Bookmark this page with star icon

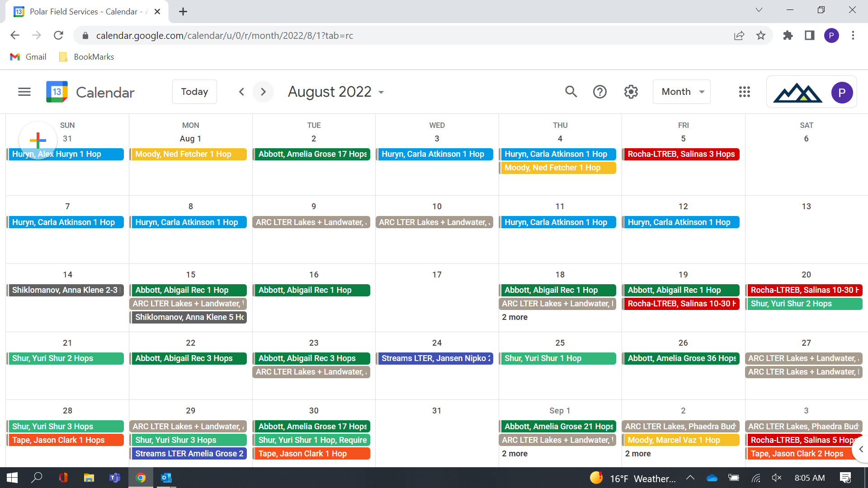[x=761, y=35]
